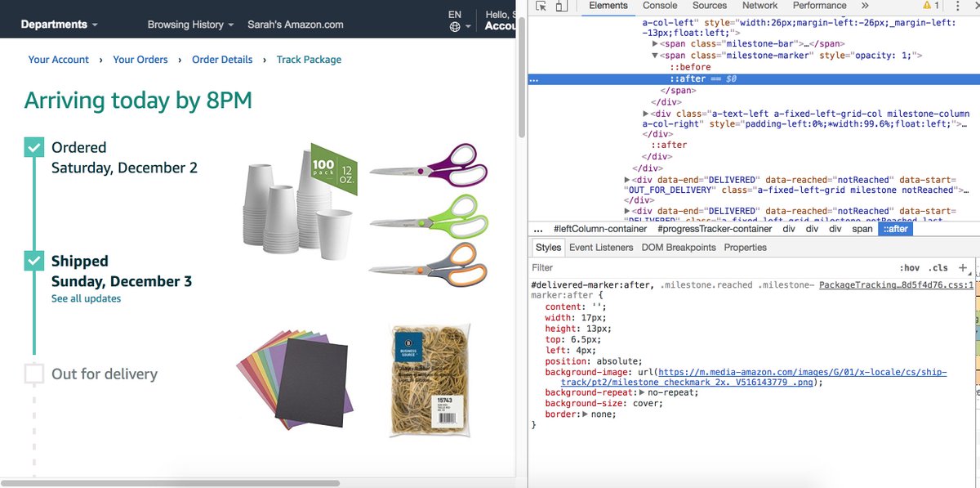Toggle the .cls class editor
Image resolution: width=980 pixels, height=488 pixels.
[x=938, y=268]
